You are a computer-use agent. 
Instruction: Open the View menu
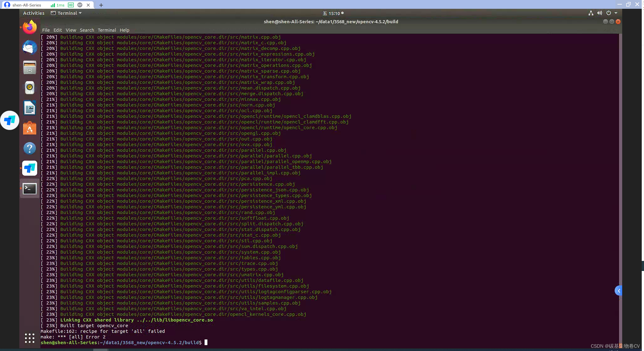tap(71, 30)
